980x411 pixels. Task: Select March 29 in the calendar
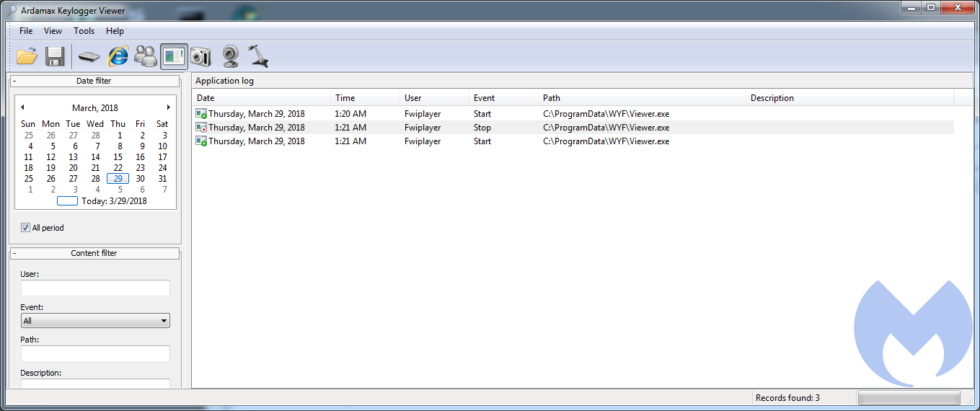coord(118,179)
